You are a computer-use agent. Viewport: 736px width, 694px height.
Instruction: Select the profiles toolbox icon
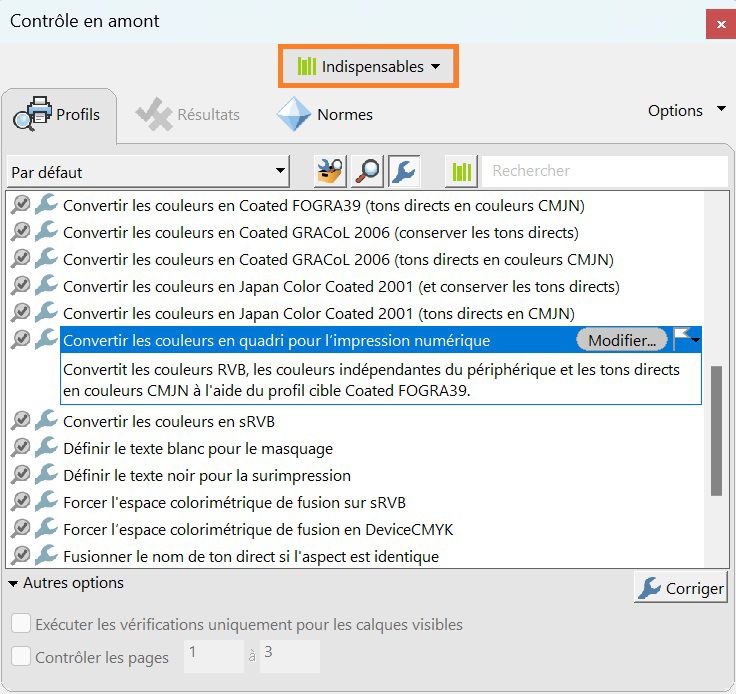pos(330,171)
